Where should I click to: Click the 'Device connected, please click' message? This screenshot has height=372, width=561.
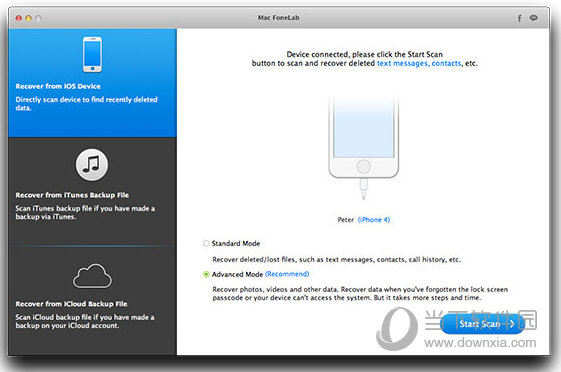point(365,59)
